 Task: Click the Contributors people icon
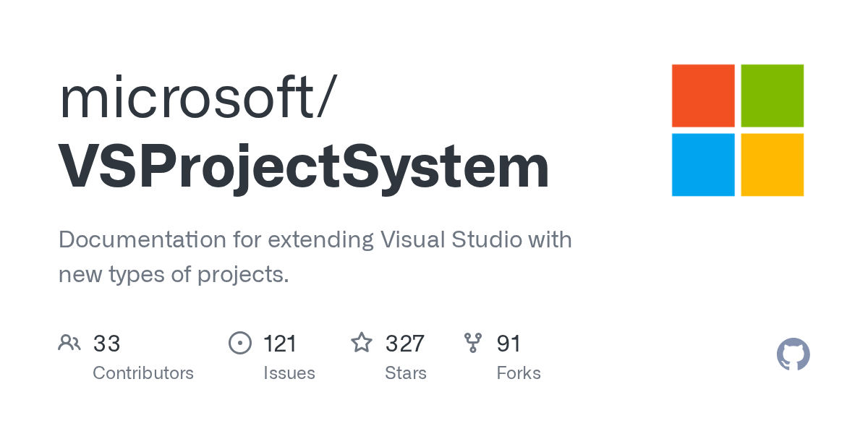69,343
